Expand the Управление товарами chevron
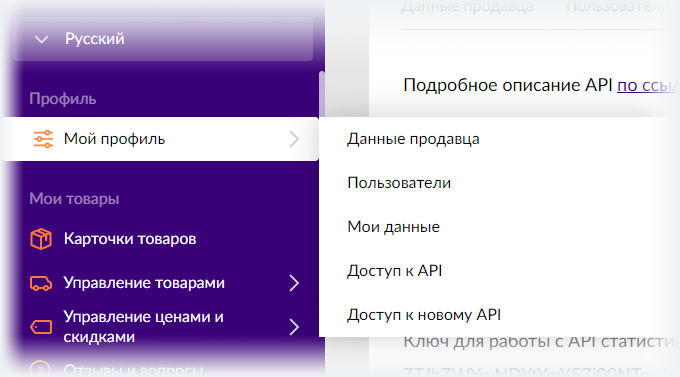The width and height of the screenshot is (680, 377). click(x=294, y=283)
